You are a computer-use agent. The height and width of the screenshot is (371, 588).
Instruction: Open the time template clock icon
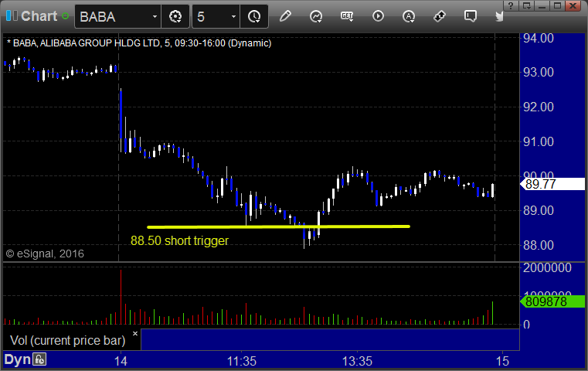254,16
